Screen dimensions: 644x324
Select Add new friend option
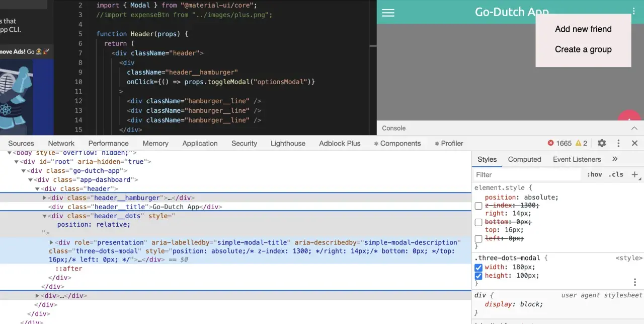(x=583, y=29)
